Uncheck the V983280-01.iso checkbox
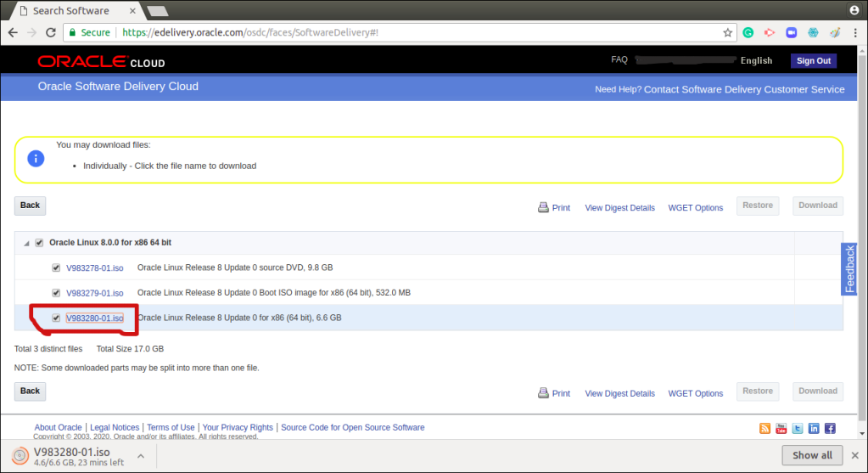This screenshot has width=868, height=473. [56, 318]
